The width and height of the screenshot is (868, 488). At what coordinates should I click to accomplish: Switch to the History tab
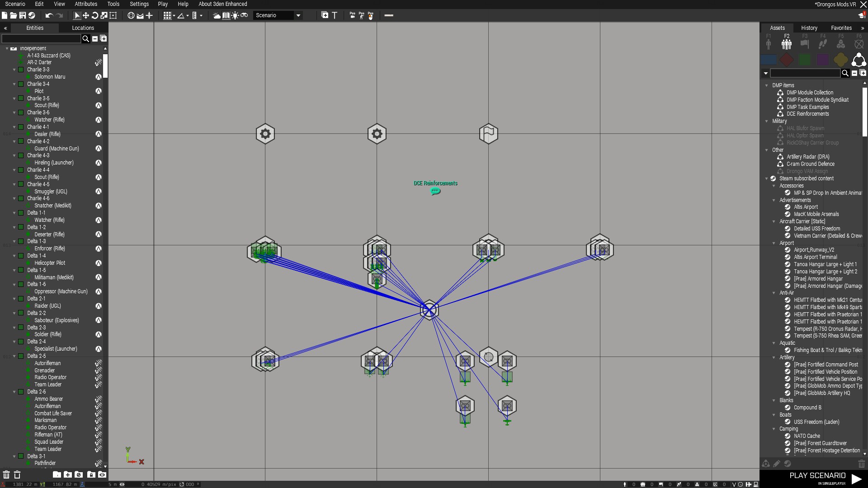[x=809, y=28]
